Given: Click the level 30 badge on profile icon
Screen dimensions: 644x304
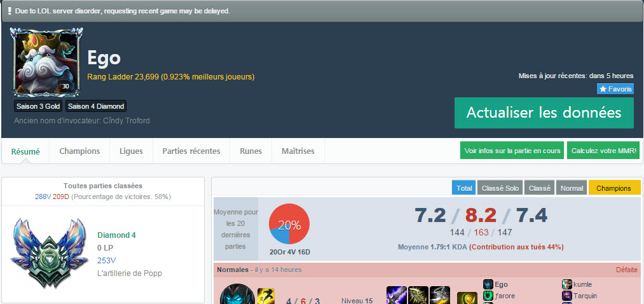Looking at the screenshot, I should tap(65, 86).
